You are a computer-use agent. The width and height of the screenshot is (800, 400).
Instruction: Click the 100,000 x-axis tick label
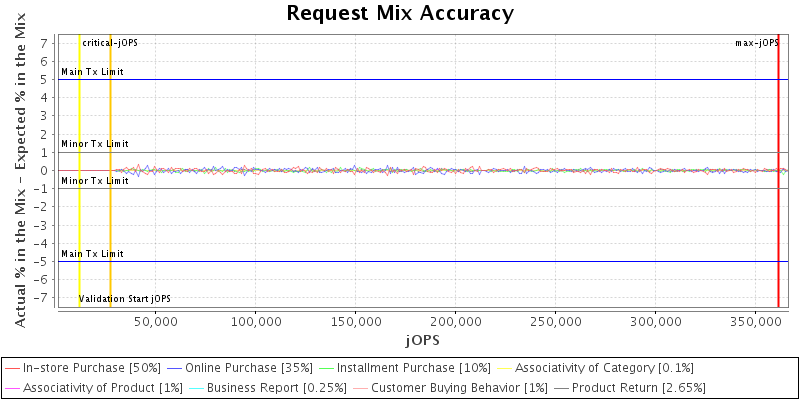coord(255,321)
